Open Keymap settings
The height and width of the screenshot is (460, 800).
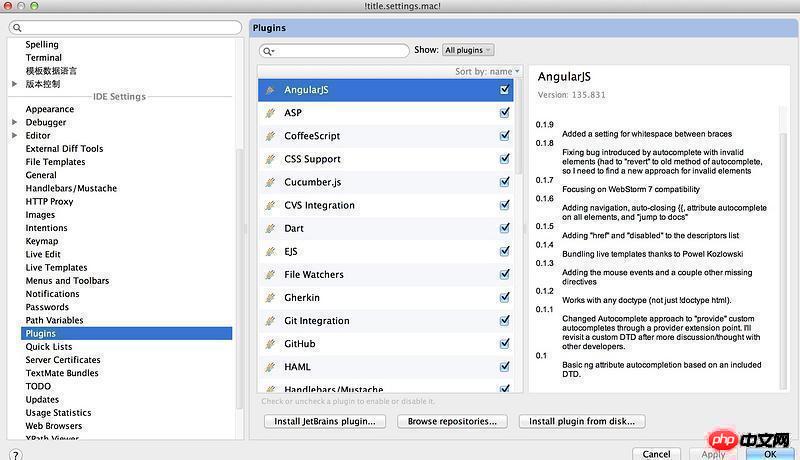point(42,241)
